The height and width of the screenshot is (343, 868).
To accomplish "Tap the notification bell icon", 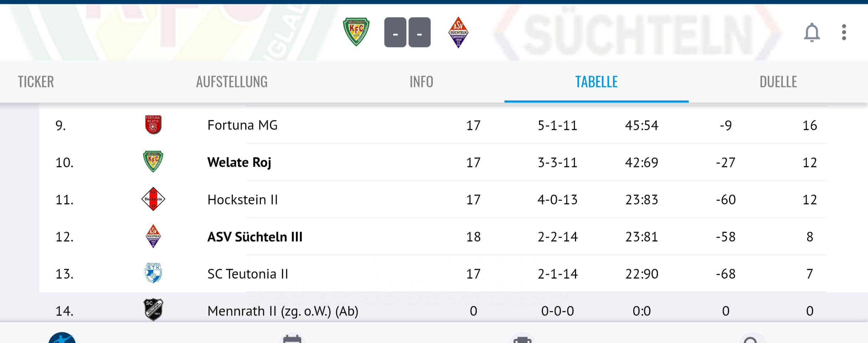I will coord(812,32).
